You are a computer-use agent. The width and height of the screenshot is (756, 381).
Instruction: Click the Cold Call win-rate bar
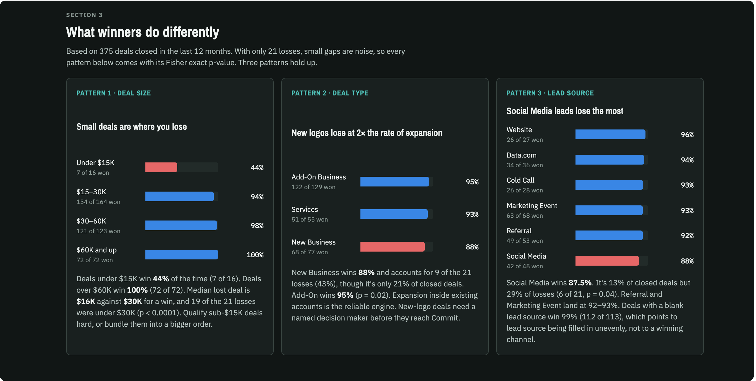tap(611, 185)
